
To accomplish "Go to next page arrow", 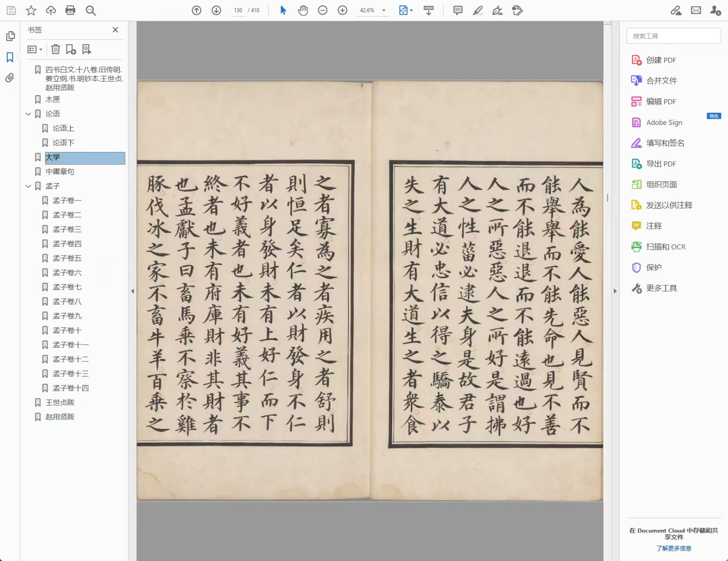I will click(x=216, y=10).
